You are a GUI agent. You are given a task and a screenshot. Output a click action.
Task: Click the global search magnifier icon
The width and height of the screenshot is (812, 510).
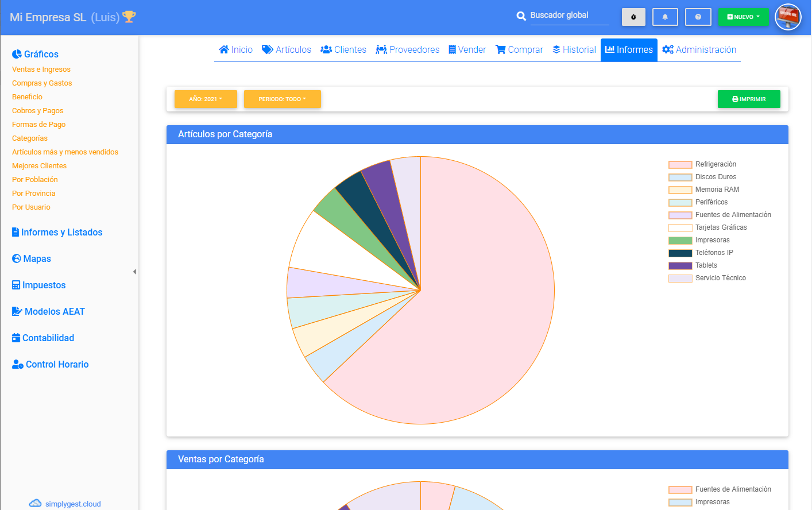pyautogui.click(x=521, y=16)
